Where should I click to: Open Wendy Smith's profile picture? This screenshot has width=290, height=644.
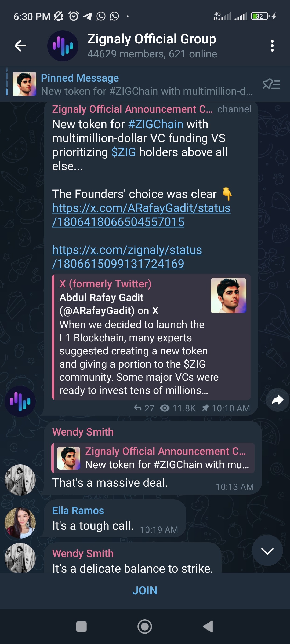pyautogui.click(x=20, y=480)
